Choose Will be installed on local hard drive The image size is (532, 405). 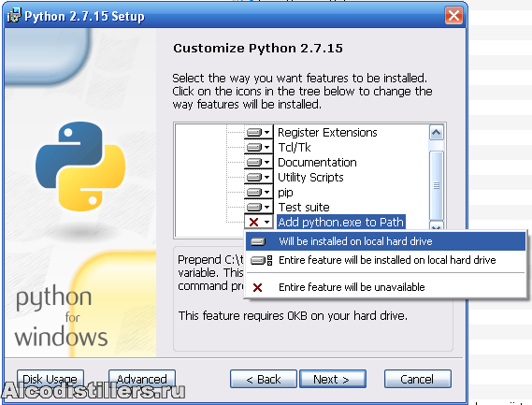(x=385, y=241)
